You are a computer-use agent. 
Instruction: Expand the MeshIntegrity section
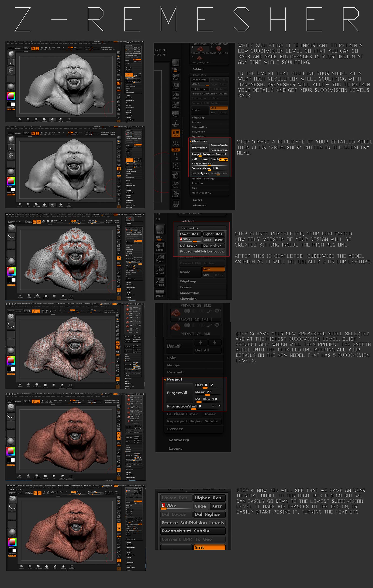201,193
